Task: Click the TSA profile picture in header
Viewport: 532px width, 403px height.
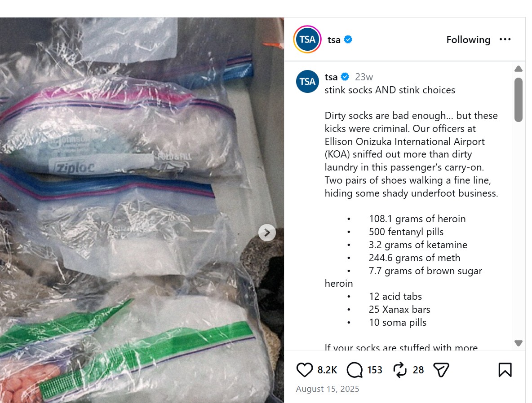Action: click(x=307, y=39)
